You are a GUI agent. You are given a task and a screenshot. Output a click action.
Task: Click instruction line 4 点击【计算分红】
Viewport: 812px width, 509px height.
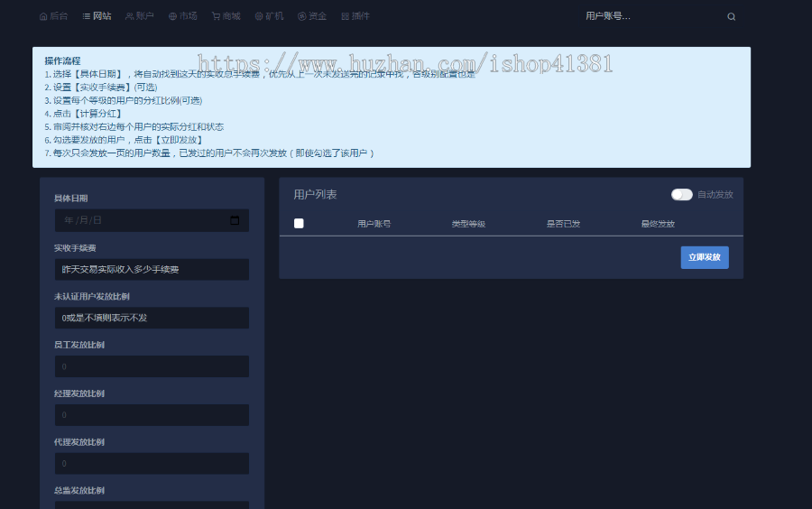pos(84,114)
